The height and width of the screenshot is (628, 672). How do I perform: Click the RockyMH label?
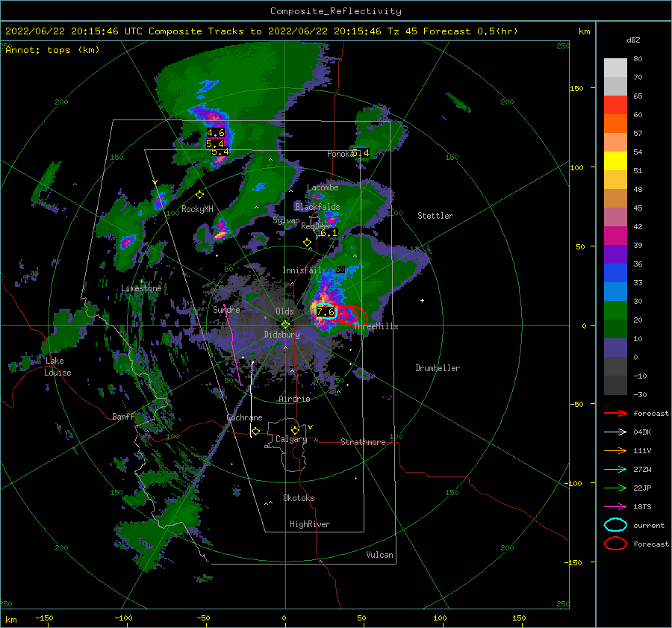point(197,209)
